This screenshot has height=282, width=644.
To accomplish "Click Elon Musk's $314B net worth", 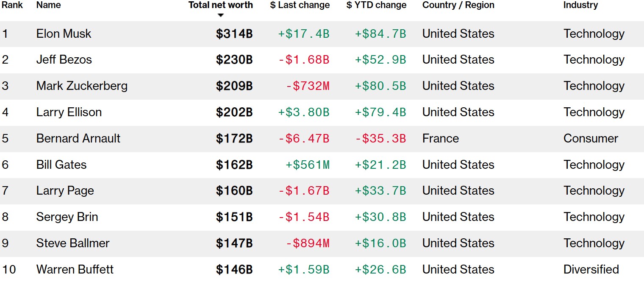I will click(x=234, y=34).
